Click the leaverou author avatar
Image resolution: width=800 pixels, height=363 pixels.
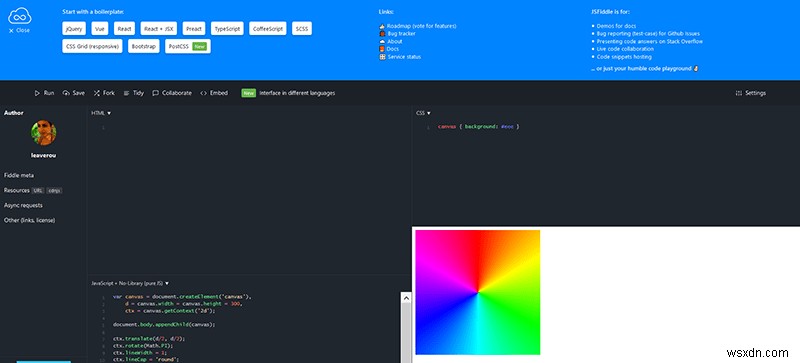click(44, 133)
